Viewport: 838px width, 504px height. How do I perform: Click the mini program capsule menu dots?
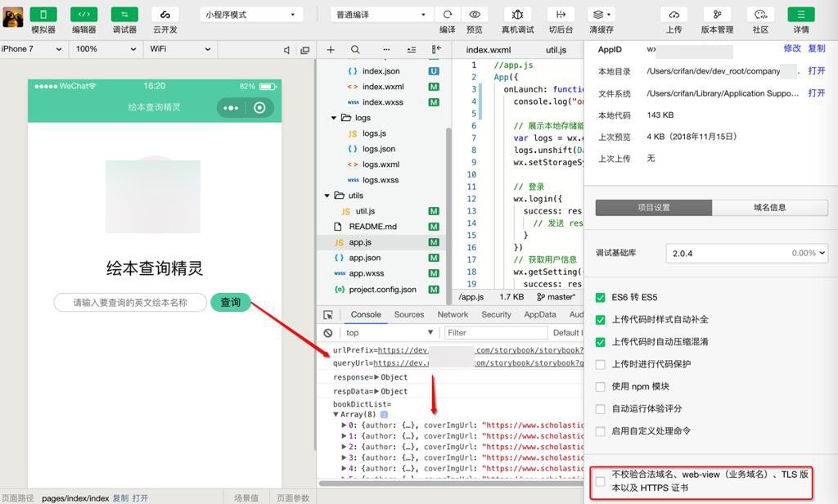pos(231,108)
